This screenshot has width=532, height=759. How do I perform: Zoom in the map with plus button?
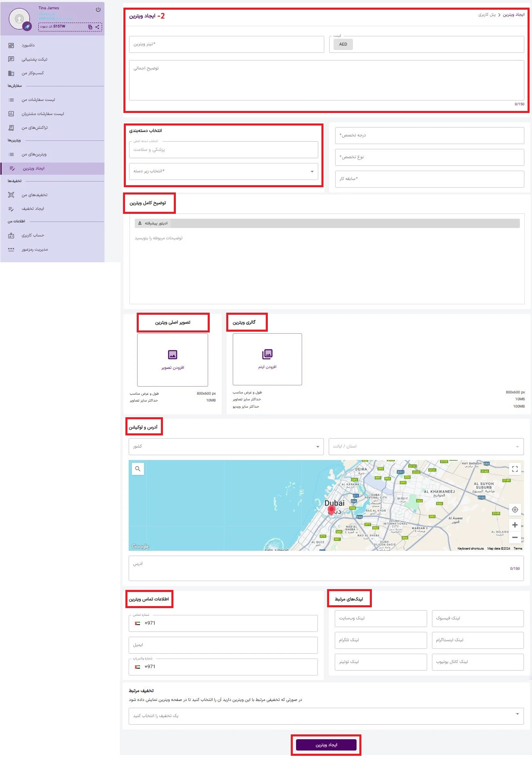(515, 525)
